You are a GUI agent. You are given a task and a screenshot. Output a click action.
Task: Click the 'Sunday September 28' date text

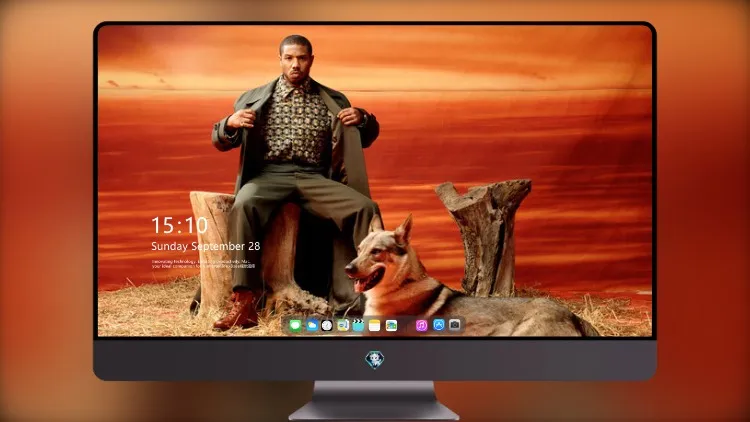206,246
